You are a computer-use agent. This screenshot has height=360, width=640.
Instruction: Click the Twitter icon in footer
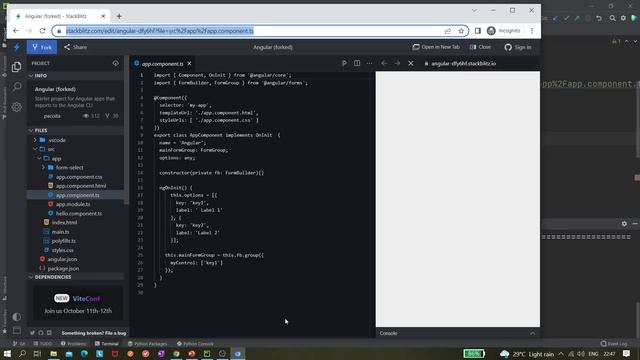click(x=32, y=333)
